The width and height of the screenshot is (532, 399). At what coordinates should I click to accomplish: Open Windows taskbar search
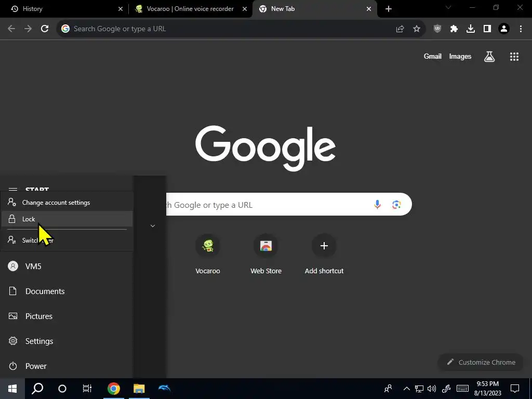click(x=37, y=389)
